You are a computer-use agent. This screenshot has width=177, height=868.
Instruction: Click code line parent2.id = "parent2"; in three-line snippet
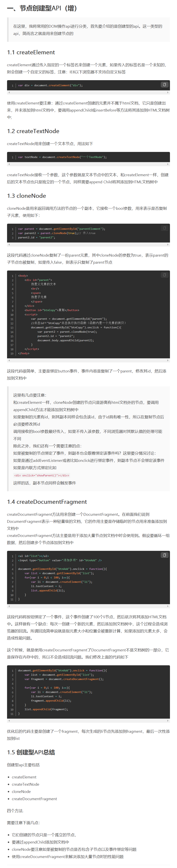(x=36, y=238)
